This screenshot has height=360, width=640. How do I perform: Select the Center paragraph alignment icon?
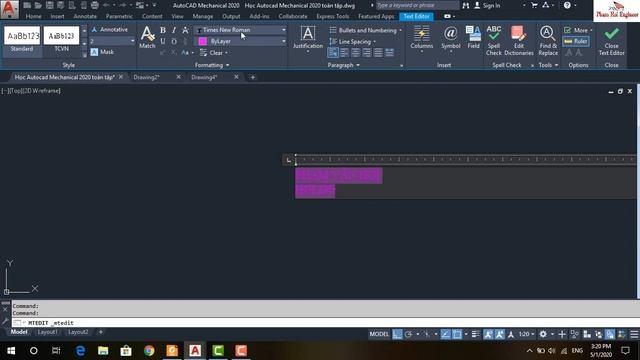pyautogui.click(x=356, y=53)
